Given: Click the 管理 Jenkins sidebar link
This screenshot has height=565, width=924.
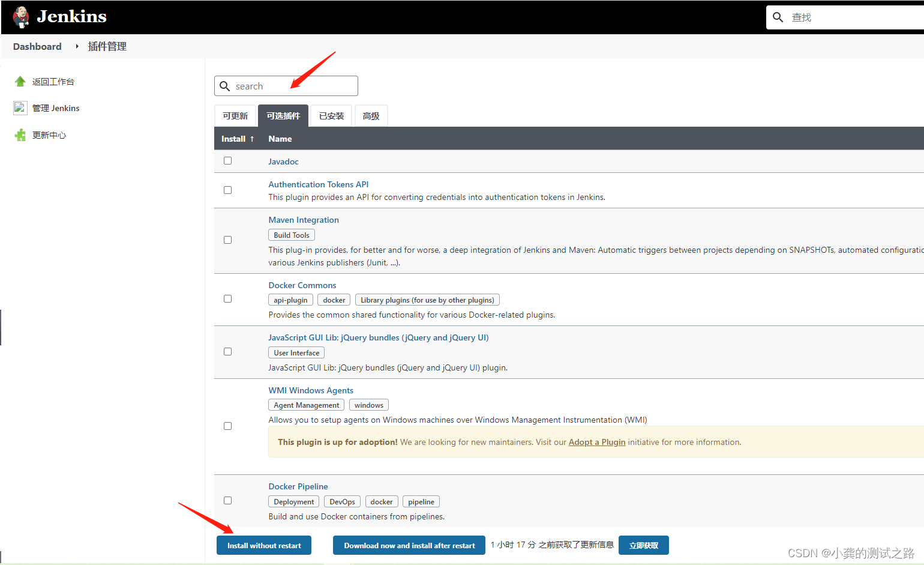Looking at the screenshot, I should click(x=56, y=108).
